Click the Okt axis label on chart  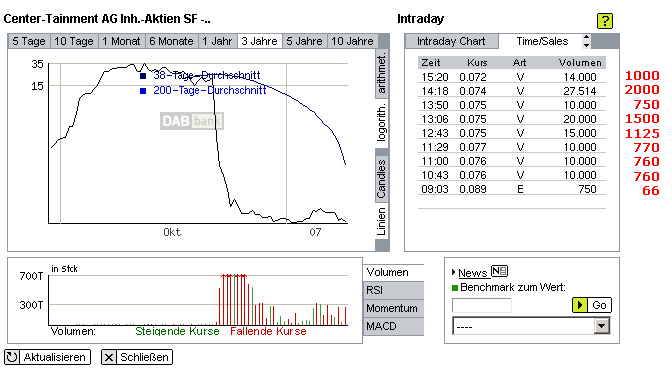[172, 232]
